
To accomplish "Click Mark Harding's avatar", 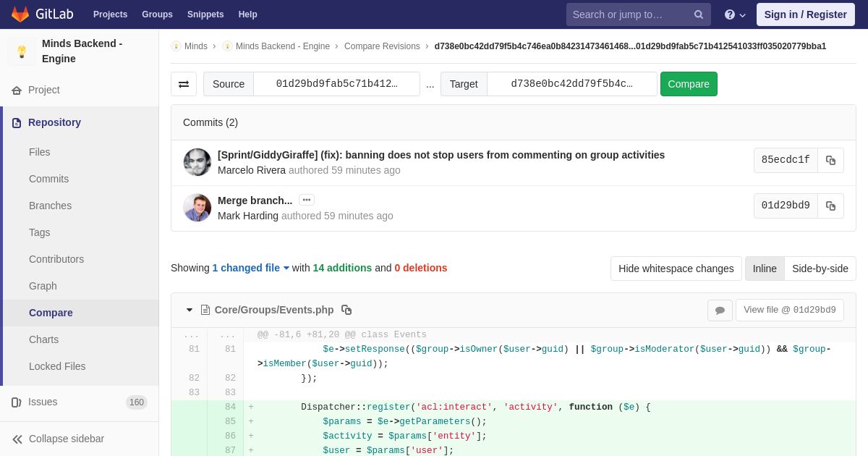I will pos(197,208).
